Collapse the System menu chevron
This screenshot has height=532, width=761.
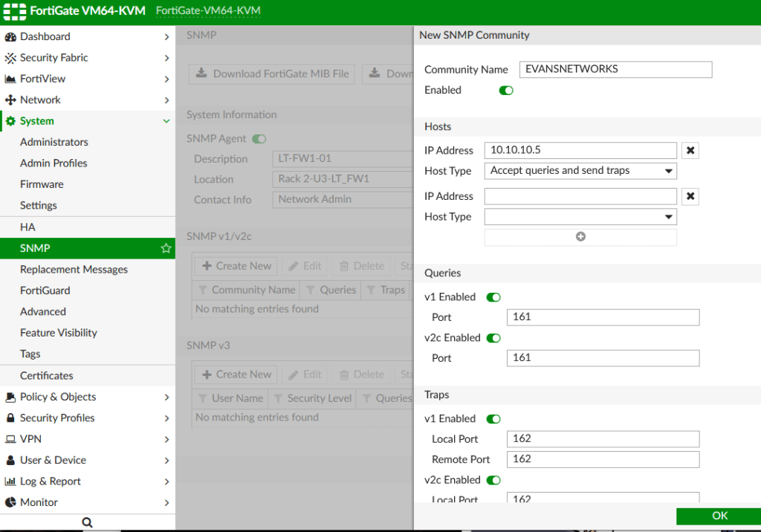pyautogui.click(x=166, y=121)
